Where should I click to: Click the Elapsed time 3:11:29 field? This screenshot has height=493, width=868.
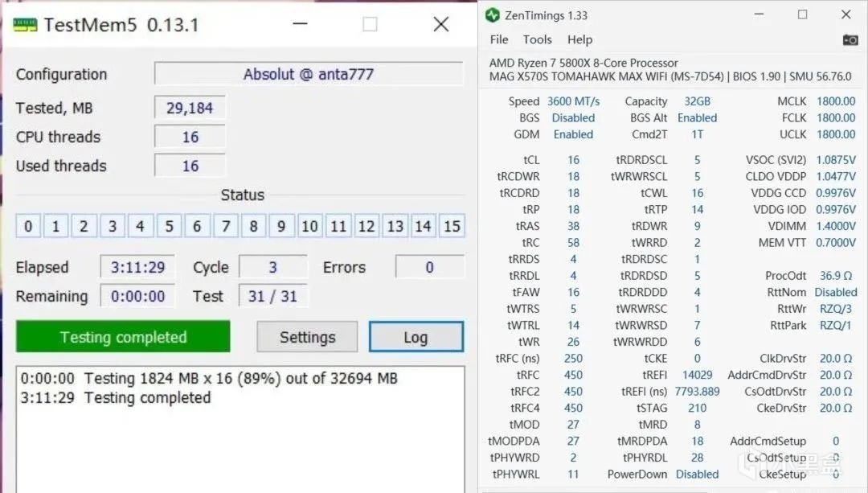click(x=137, y=267)
